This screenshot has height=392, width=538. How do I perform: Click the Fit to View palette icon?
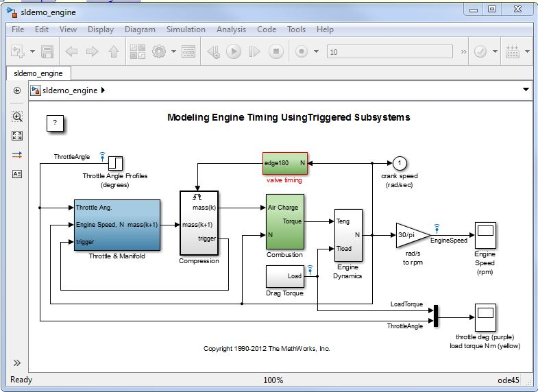pyautogui.click(x=17, y=136)
